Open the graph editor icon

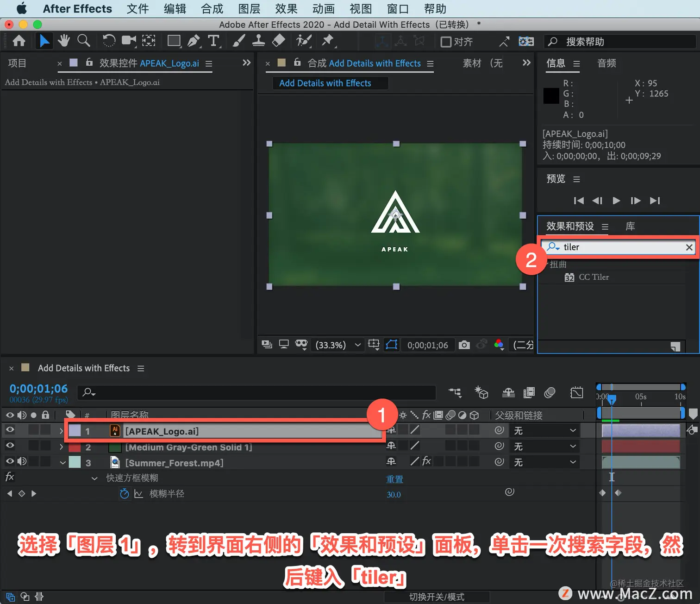(577, 393)
